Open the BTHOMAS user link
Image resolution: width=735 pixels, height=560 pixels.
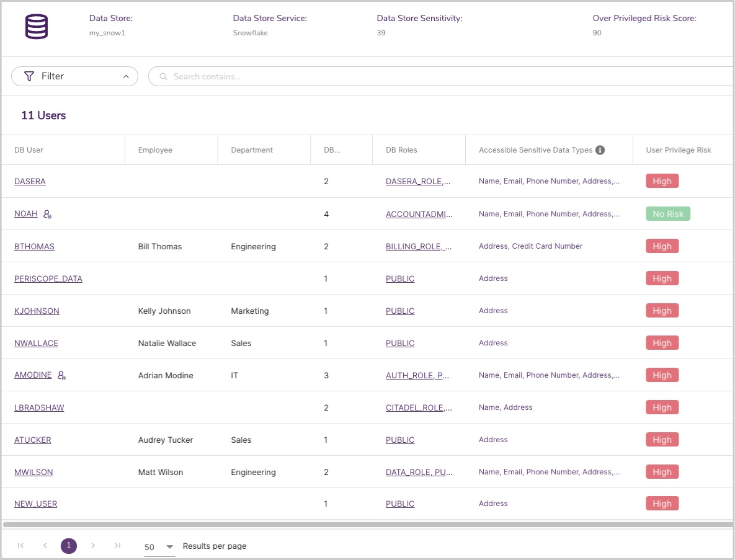click(34, 246)
